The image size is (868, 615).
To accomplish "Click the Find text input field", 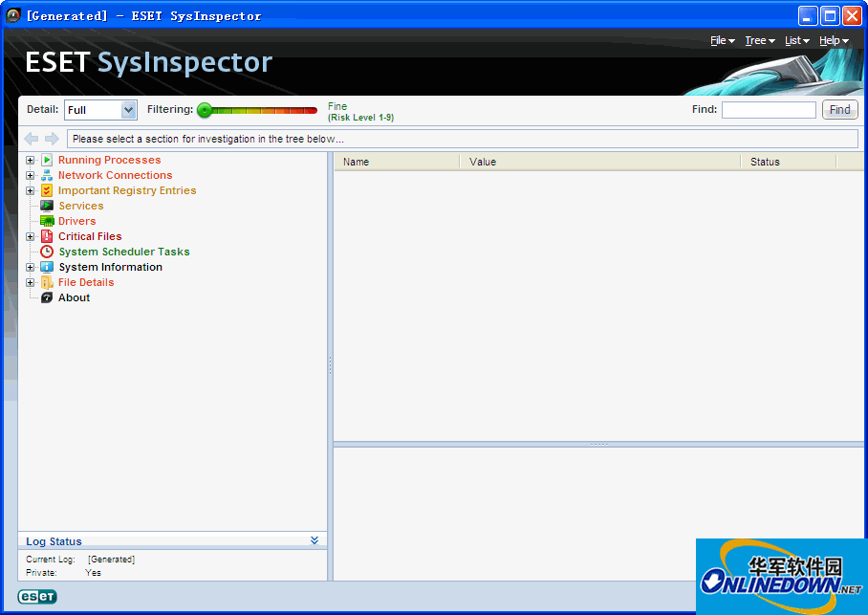I will (x=769, y=110).
